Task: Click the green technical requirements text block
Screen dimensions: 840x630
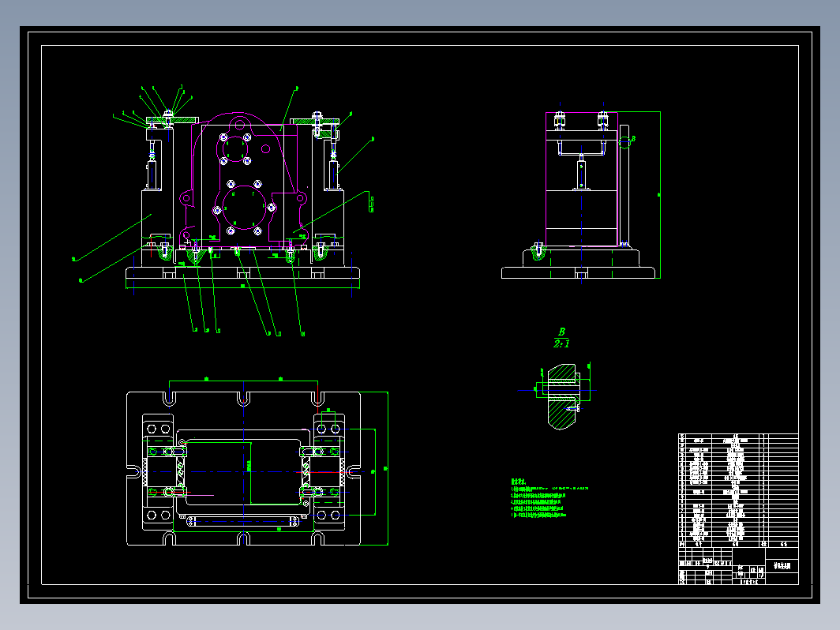Action: (549, 498)
